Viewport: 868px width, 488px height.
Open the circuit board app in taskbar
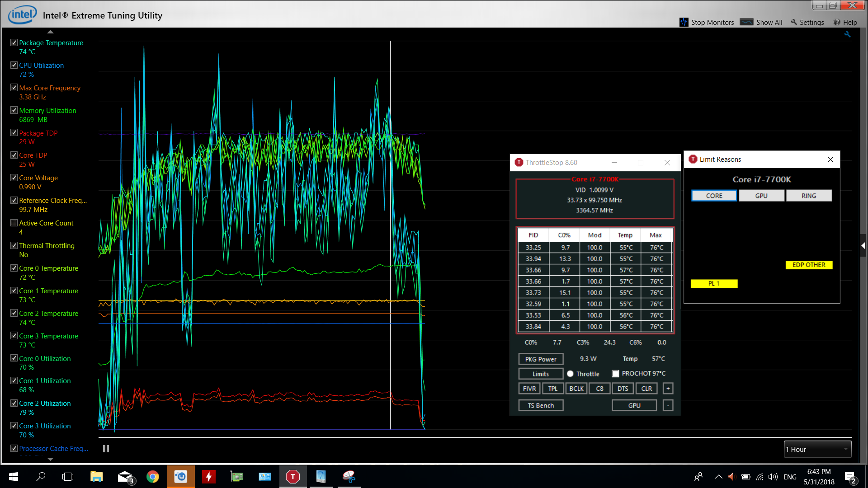[x=237, y=477]
